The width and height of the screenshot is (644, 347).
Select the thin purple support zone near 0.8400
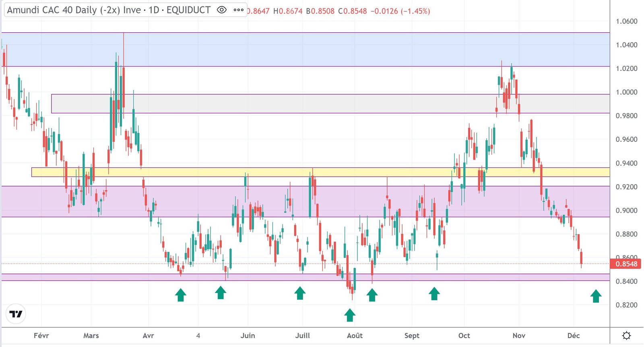click(x=306, y=277)
